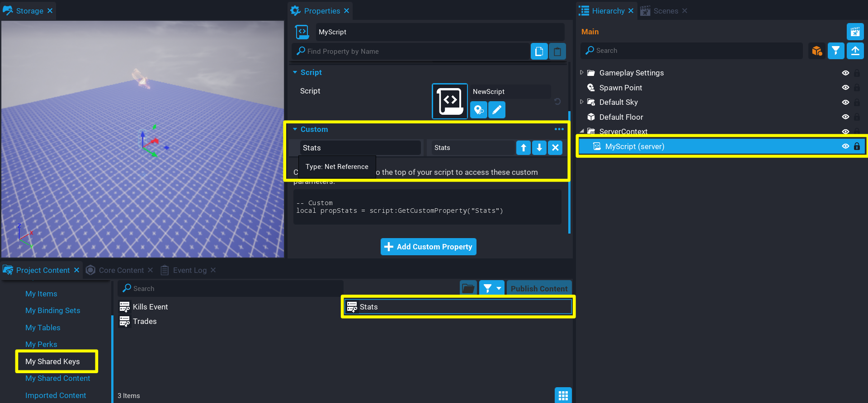Click the copy properties icon
Screen dimensions: 868x403
tap(539, 52)
